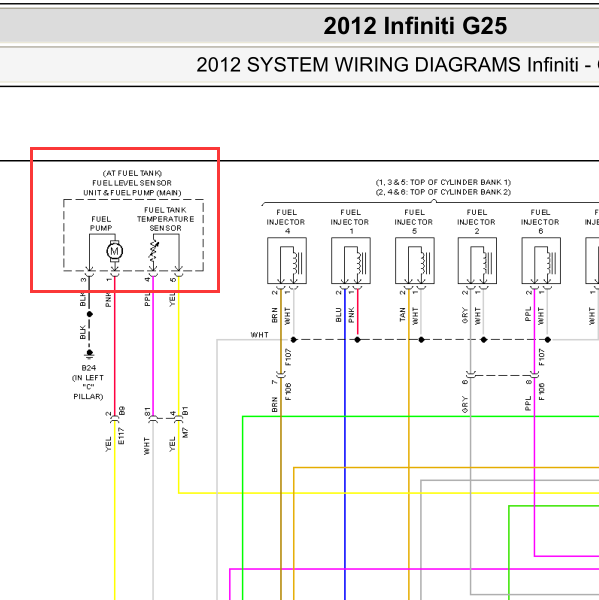
Task: Click the splice dot below Fuel Injector 6
Action: tap(548, 339)
